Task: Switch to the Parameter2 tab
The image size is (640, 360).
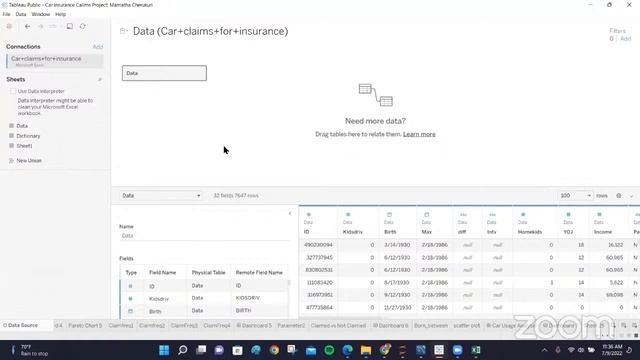Action: (291, 325)
